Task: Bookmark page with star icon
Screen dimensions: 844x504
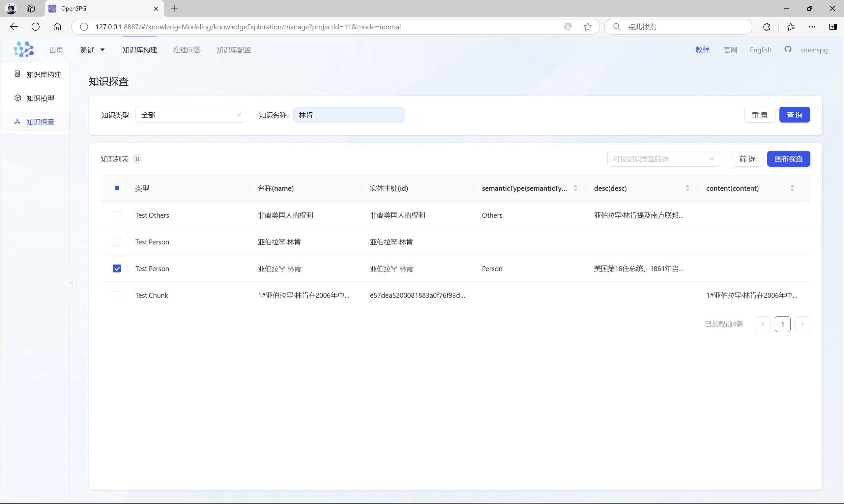Action: [588, 27]
